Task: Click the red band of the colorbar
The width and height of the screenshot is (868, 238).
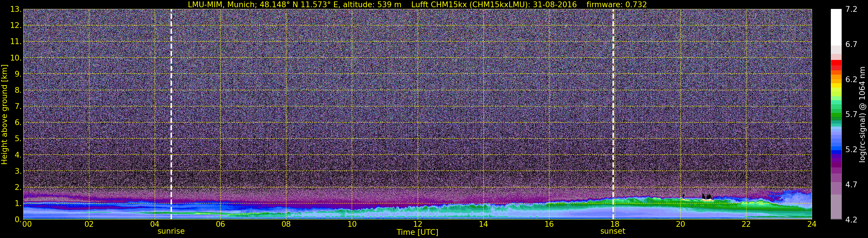Action: tap(836, 65)
